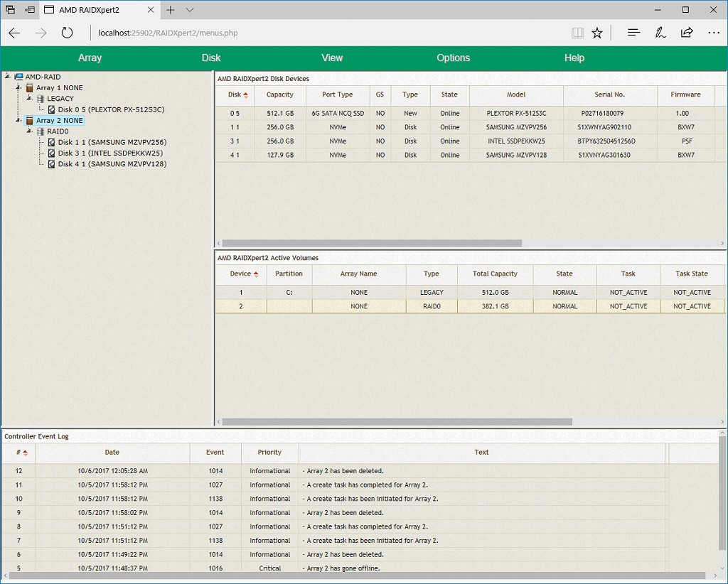This screenshot has height=584, width=728.
Task: Collapse the AMD-RAID tree root node
Action: coord(7,77)
